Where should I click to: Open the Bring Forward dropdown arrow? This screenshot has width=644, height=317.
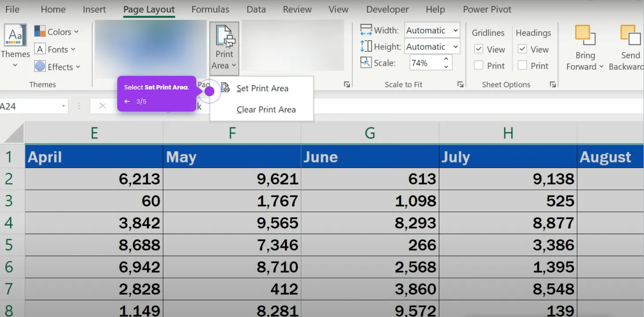click(601, 67)
